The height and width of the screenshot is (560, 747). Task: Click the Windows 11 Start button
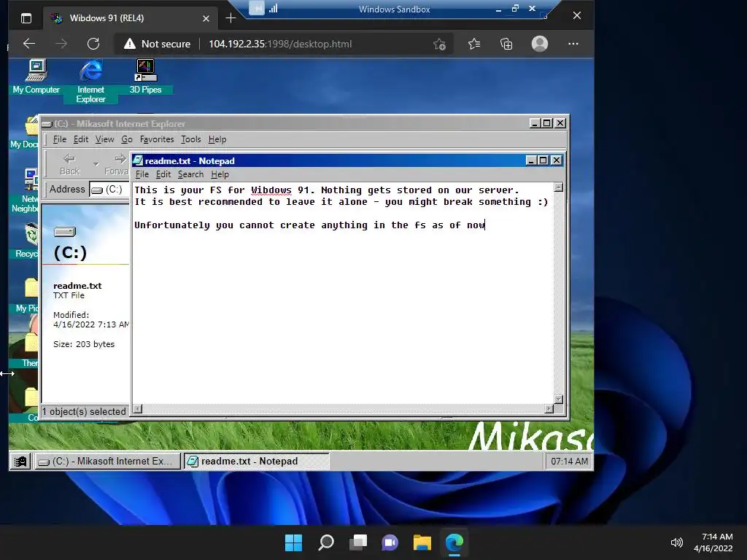(293, 542)
